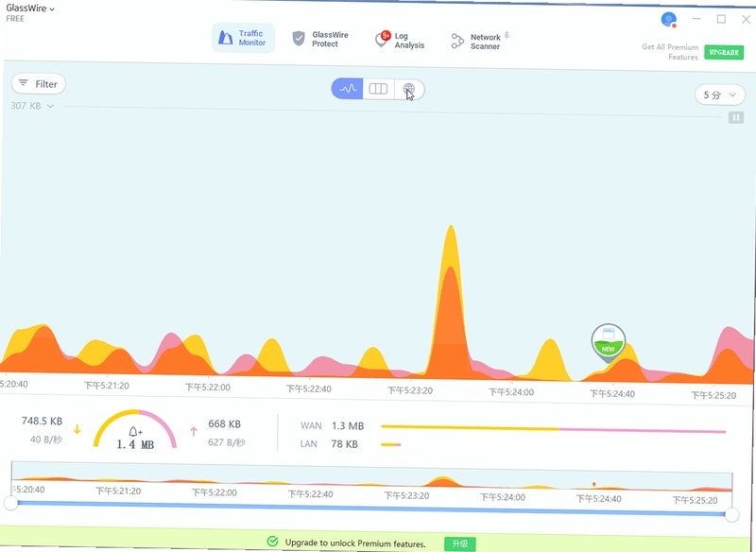Click the GlassWire Protect shield icon
The height and width of the screenshot is (552, 756).
point(299,38)
